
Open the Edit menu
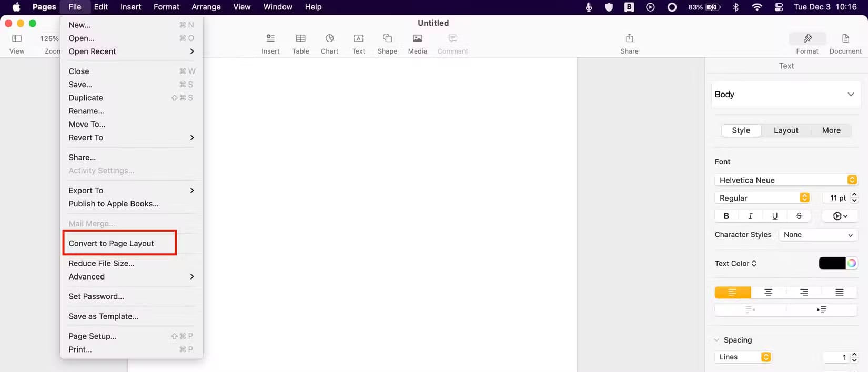click(x=100, y=7)
